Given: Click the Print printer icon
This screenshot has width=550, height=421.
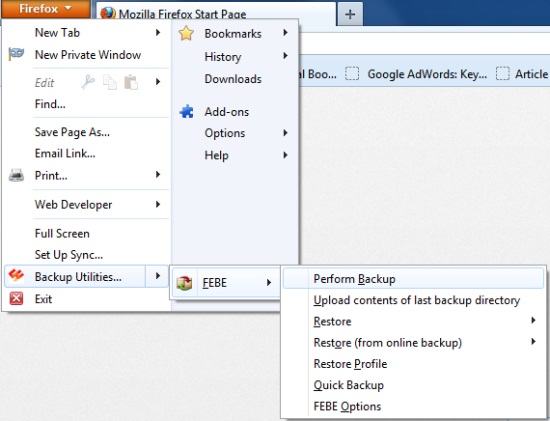Looking at the screenshot, I should (16, 175).
